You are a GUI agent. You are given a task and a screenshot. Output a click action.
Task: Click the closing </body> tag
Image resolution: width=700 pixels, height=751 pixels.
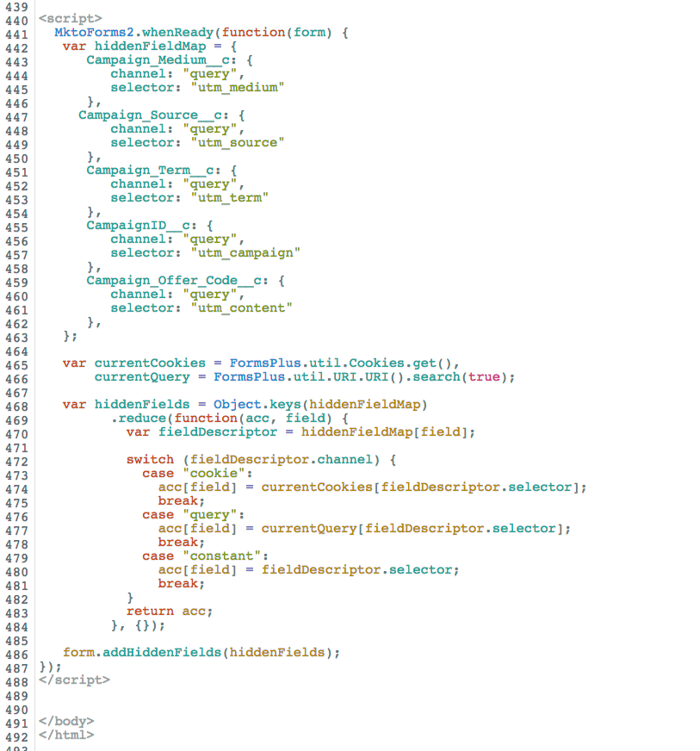click(66, 722)
